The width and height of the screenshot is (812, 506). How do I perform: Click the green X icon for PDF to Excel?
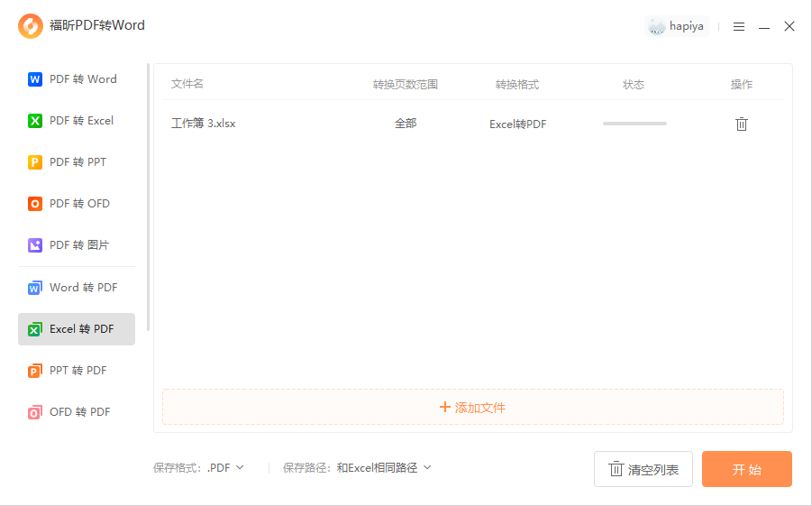(34, 121)
